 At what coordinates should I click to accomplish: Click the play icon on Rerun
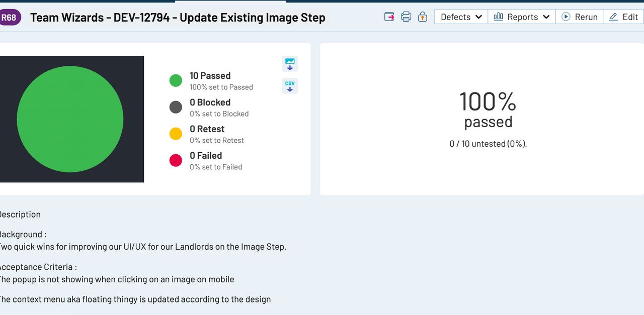566,17
